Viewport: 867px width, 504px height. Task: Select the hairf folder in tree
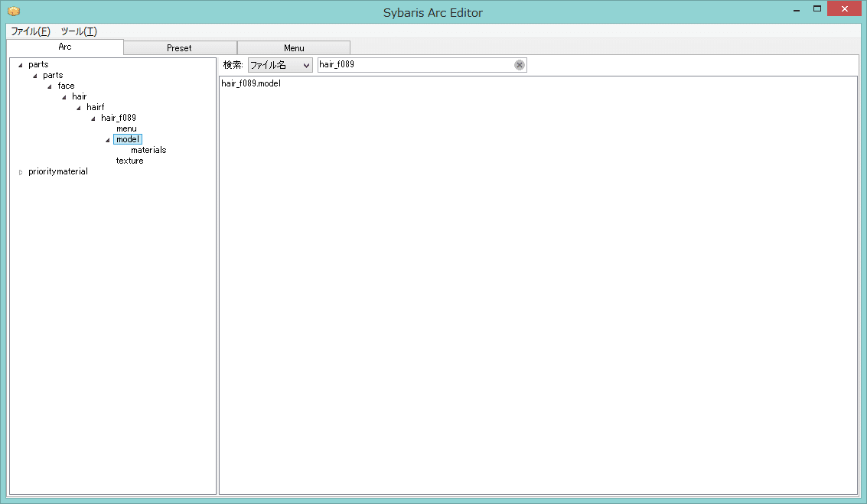(95, 107)
